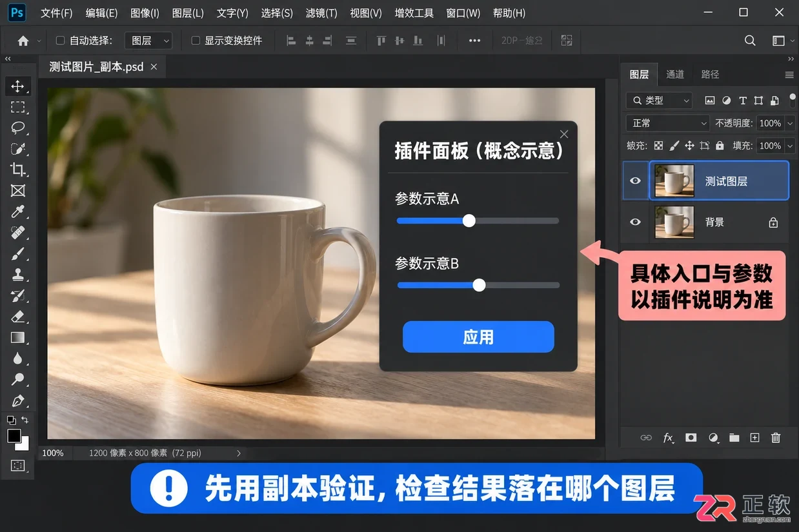This screenshot has height=532, width=799.
Task: Collapse the toolbar double-arrow
Action: (8, 59)
